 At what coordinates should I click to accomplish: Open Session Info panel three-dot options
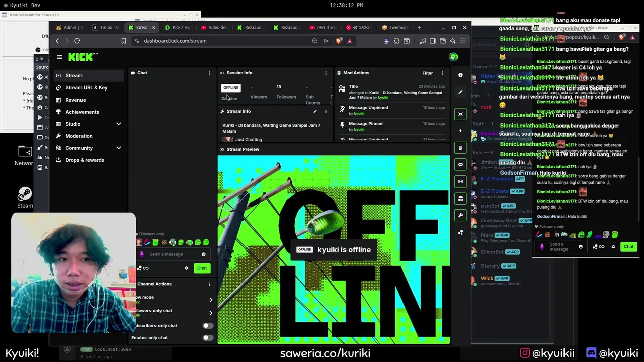[326, 73]
